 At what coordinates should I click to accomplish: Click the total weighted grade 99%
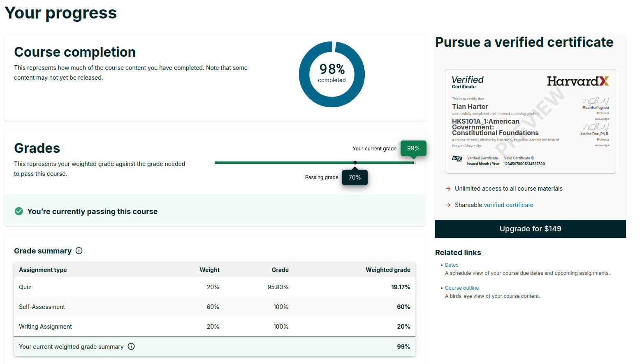403,347
